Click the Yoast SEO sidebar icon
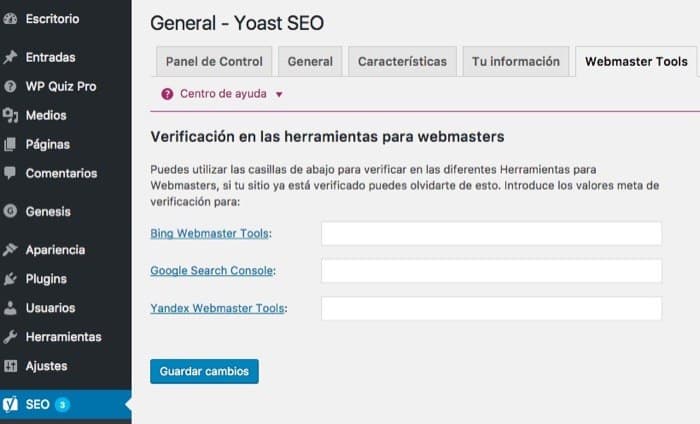Image resolution: width=700 pixels, height=424 pixels. pos(11,405)
